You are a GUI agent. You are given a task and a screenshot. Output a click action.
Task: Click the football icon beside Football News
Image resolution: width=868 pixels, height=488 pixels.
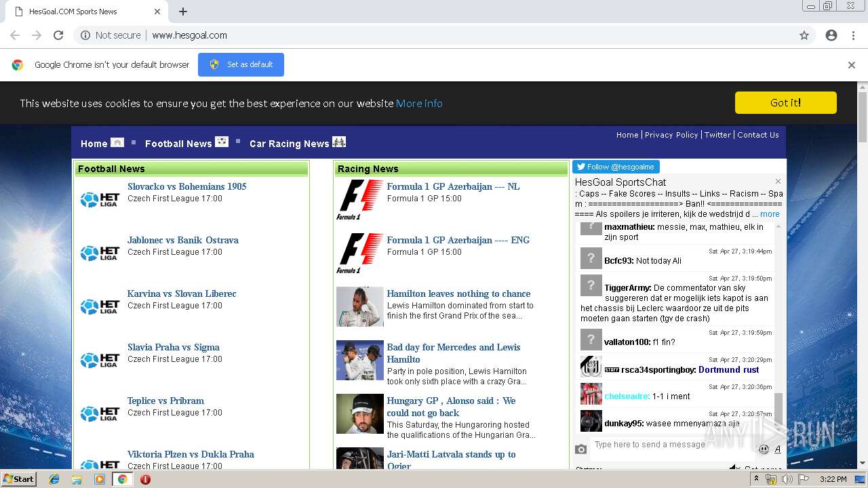pos(222,142)
